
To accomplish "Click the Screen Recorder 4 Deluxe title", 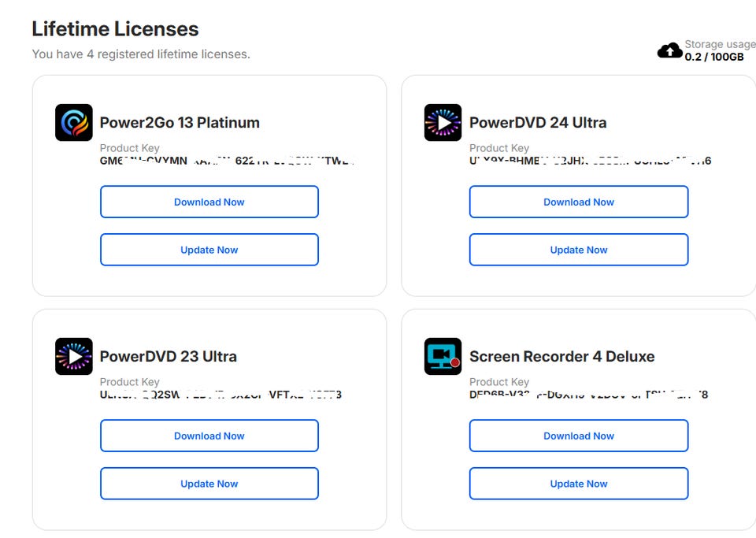I will point(561,356).
